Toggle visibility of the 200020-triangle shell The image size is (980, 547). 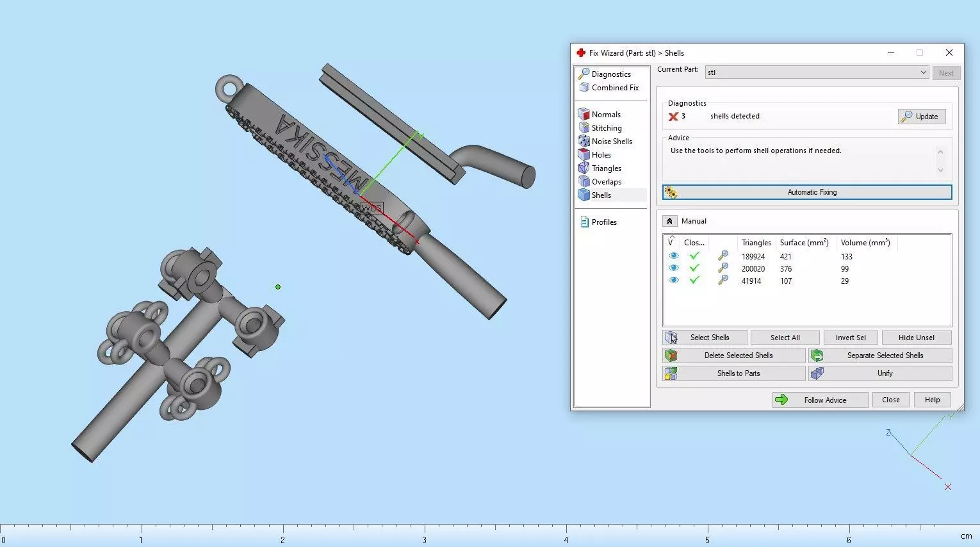(x=673, y=268)
